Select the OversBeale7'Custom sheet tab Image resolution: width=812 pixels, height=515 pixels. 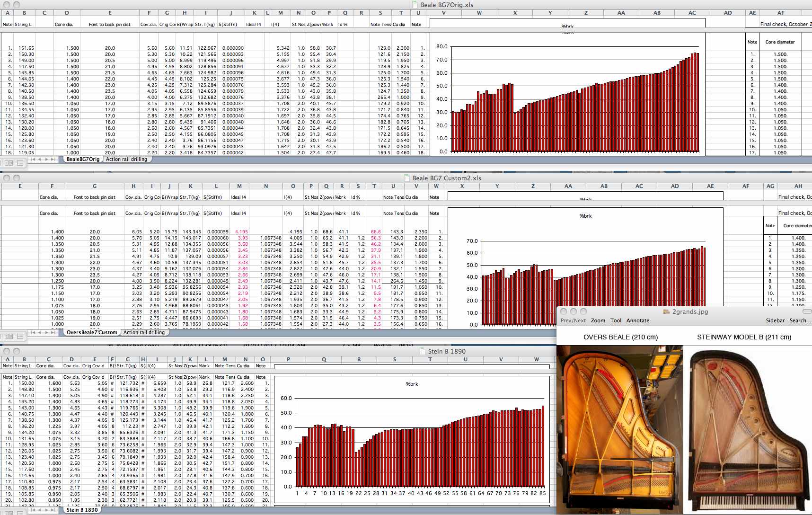tap(92, 333)
